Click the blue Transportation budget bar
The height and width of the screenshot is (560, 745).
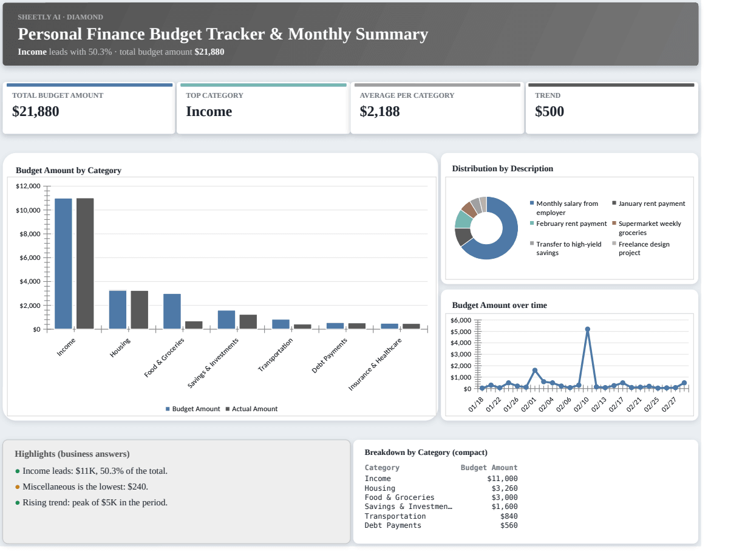pos(281,324)
